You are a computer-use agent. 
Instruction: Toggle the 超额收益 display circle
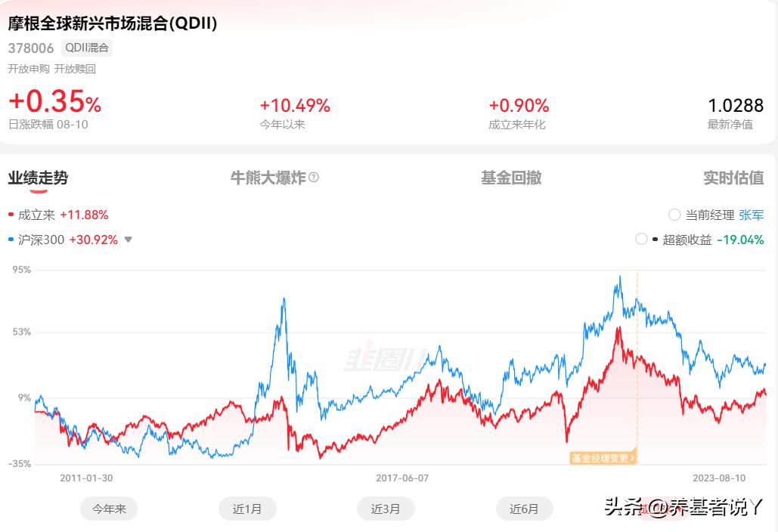(641, 240)
